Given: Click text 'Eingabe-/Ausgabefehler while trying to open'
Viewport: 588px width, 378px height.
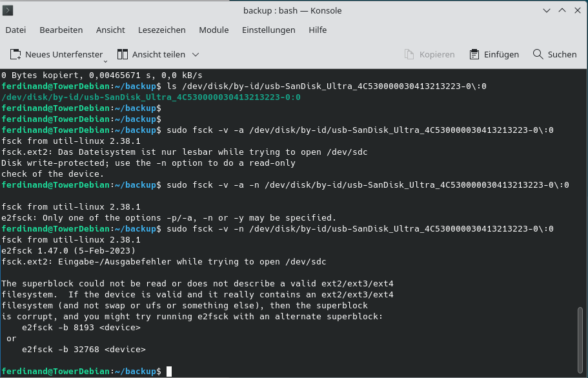Looking at the screenshot, I should [x=168, y=261].
